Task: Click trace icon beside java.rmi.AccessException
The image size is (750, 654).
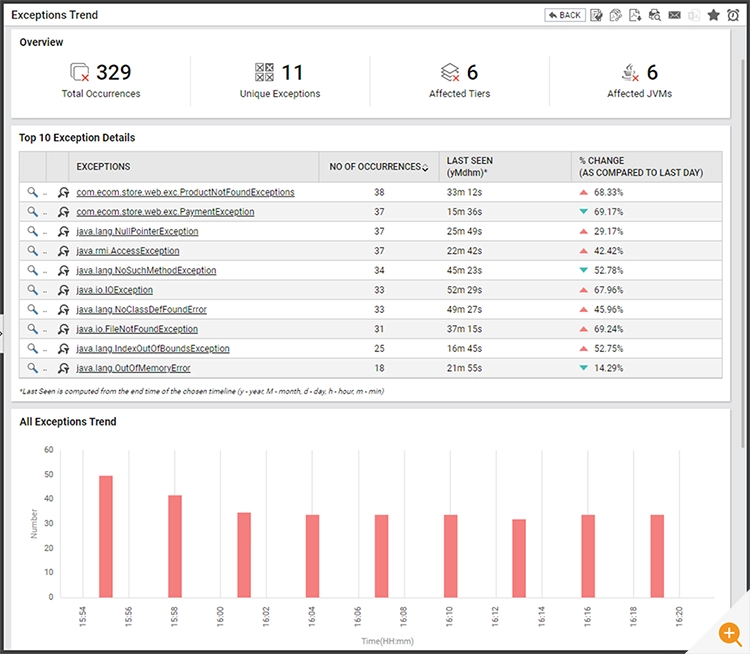Action: (x=64, y=251)
